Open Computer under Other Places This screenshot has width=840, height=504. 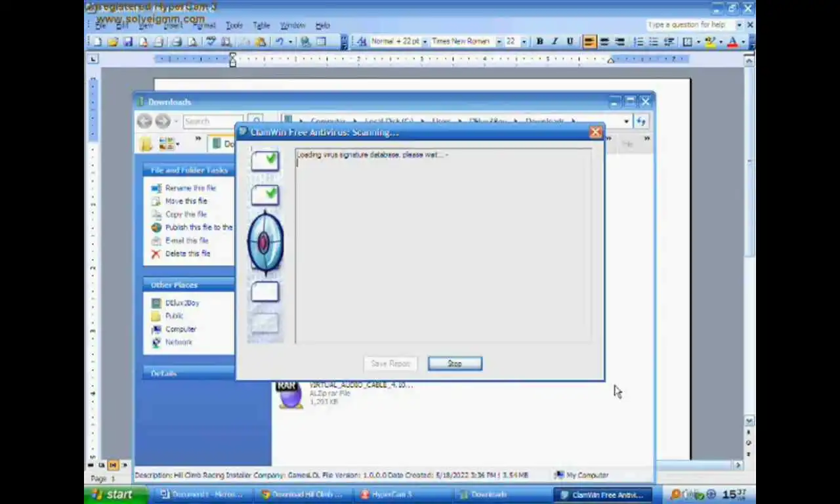click(x=180, y=329)
